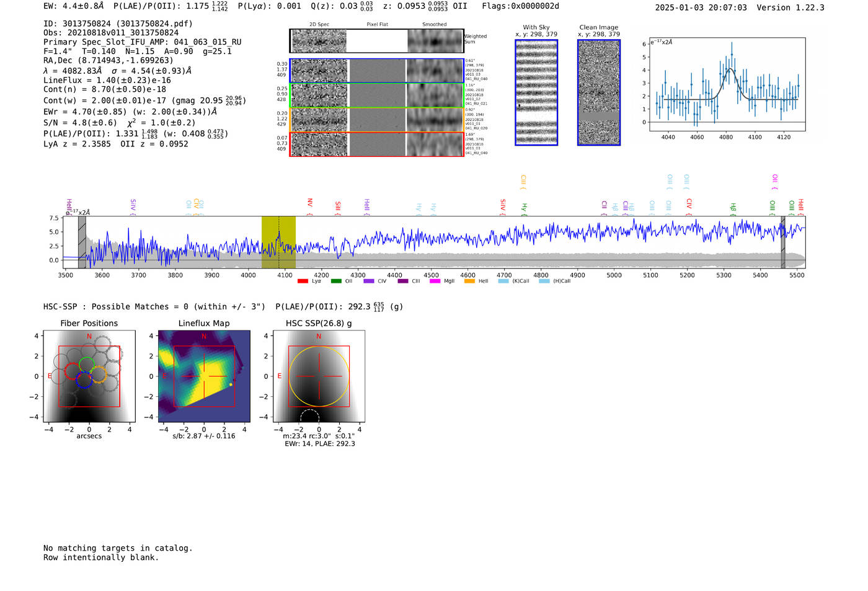Screen dimensions: 868x591
Task: Click the orange HeII legend swatch
Action: click(469, 282)
